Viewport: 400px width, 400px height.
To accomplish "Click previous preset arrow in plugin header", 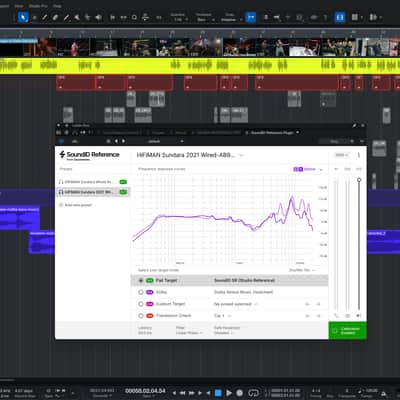I will click(x=116, y=141).
